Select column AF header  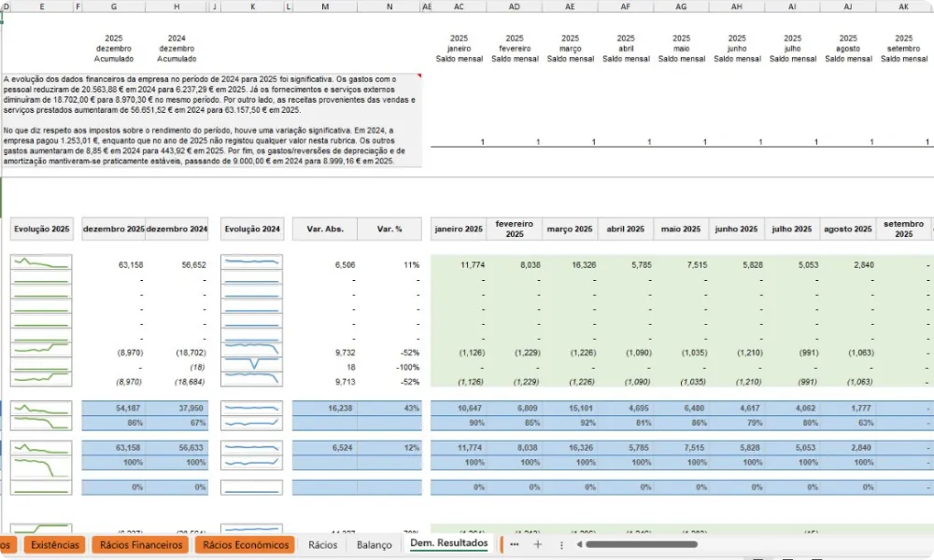[x=626, y=7]
